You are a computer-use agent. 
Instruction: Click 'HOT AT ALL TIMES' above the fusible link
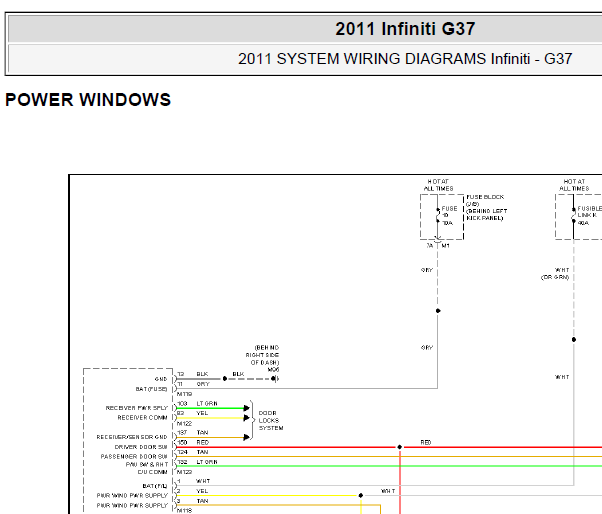click(574, 185)
